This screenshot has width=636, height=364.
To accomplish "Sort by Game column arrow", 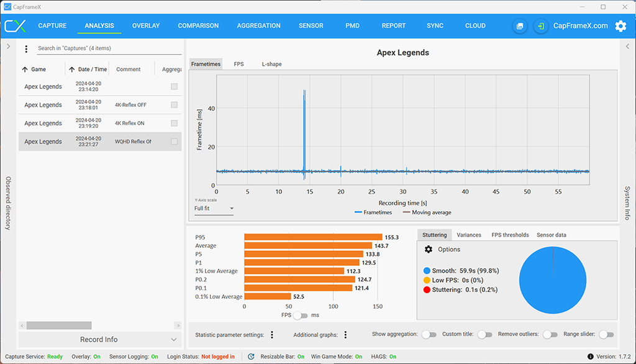I will (x=25, y=70).
